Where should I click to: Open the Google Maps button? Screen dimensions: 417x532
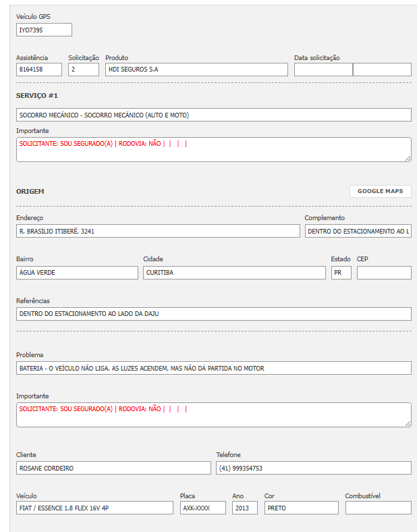(x=380, y=191)
